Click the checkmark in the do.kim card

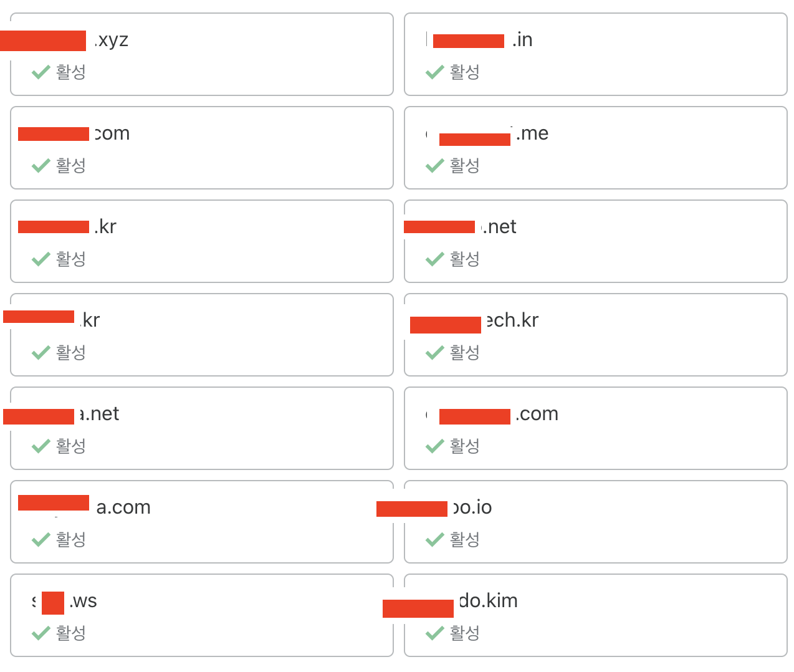coord(434,633)
